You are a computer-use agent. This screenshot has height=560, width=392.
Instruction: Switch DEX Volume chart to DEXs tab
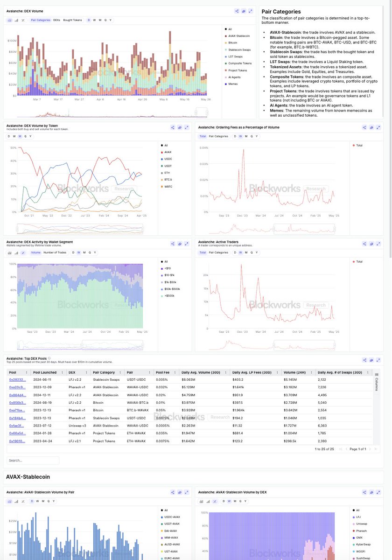(x=57, y=20)
